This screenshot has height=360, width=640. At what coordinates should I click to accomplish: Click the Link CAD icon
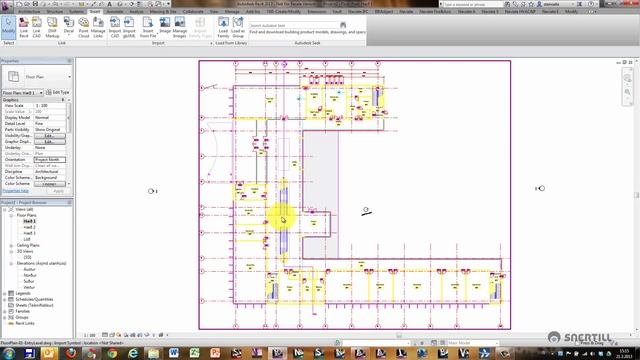click(x=37, y=27)
